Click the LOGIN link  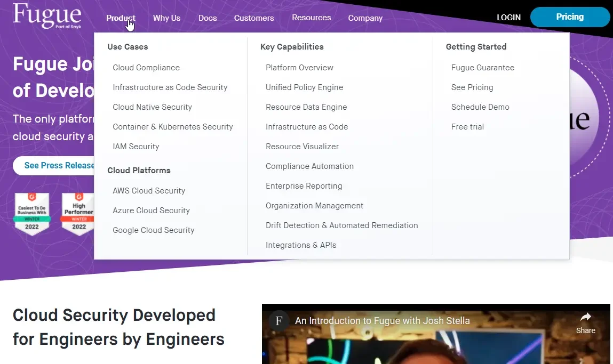[x=508, y=18]
